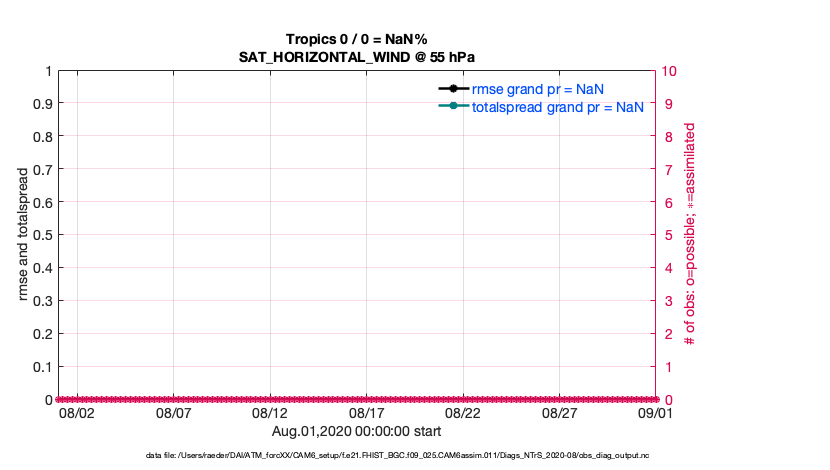Click the 09/01 x-axis tick label
Viewport: 830px width, 470px height.
pyautogui.click(x=655, y=413)
